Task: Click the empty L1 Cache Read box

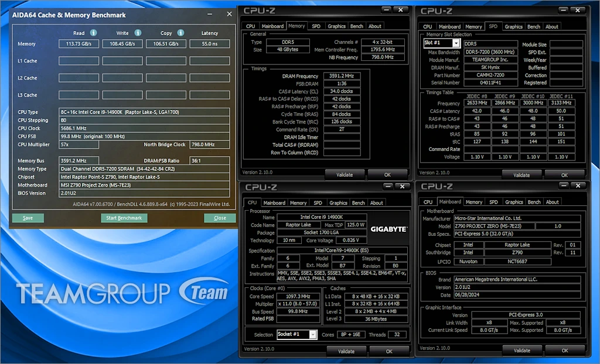Action: coord(79,61)
